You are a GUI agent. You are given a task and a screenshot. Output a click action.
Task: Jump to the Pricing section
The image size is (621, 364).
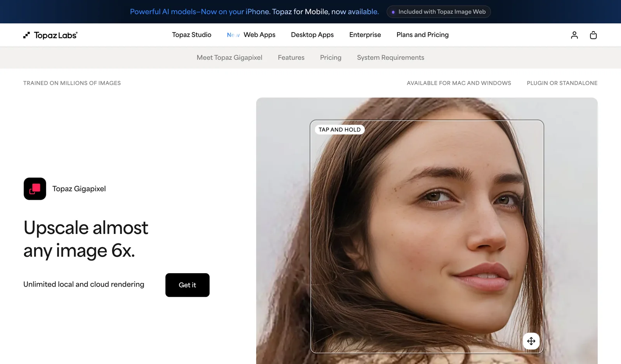pos(331,57)
